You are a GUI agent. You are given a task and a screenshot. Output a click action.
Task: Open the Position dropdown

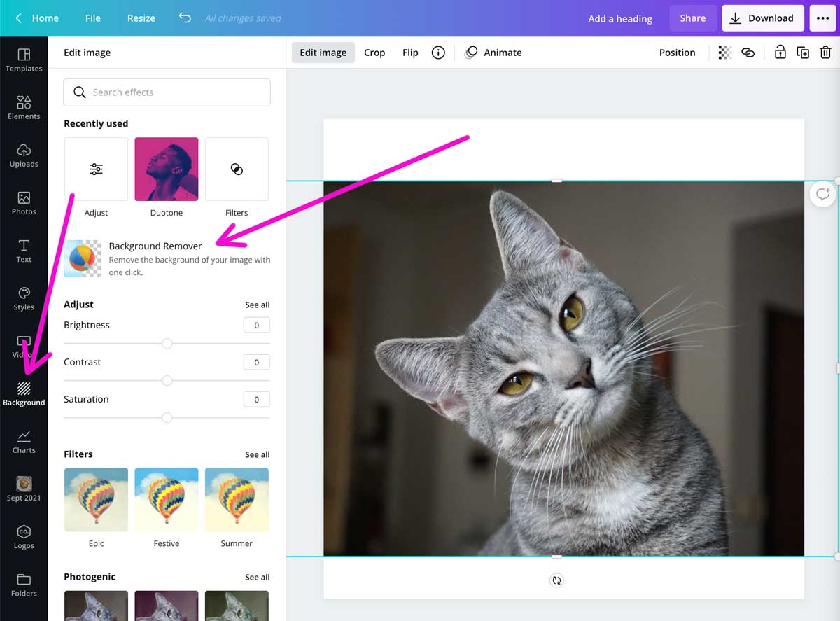coord(677,53)
